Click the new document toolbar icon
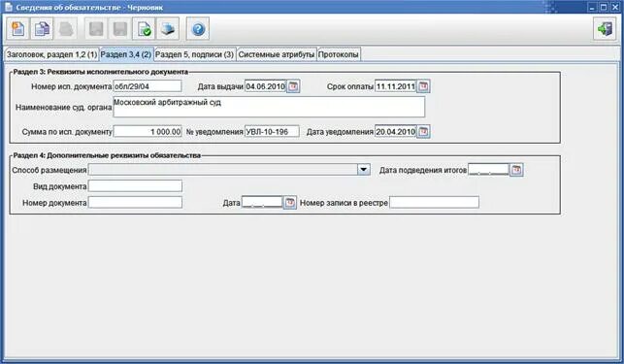624x364 pixels. [x=17, y=29]
